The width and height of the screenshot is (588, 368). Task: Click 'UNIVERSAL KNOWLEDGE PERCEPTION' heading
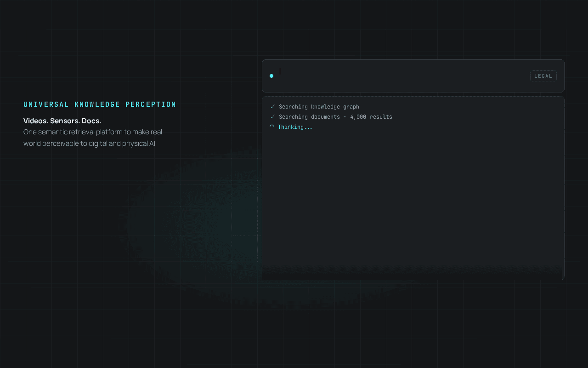100,104
